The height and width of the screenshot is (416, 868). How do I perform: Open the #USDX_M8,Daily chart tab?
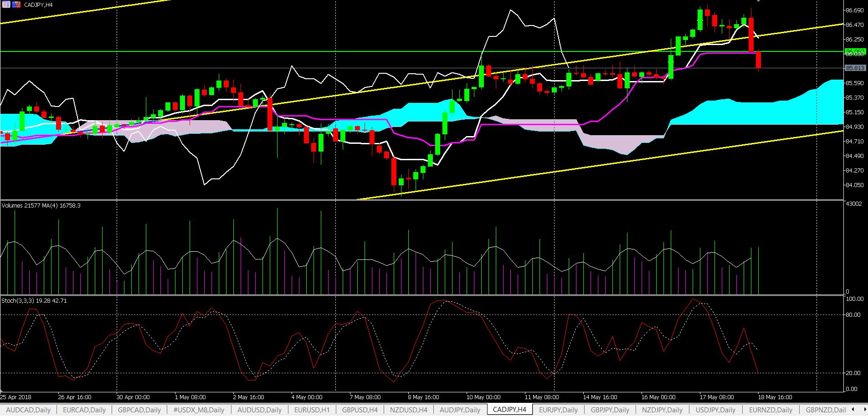coord(199,410)
